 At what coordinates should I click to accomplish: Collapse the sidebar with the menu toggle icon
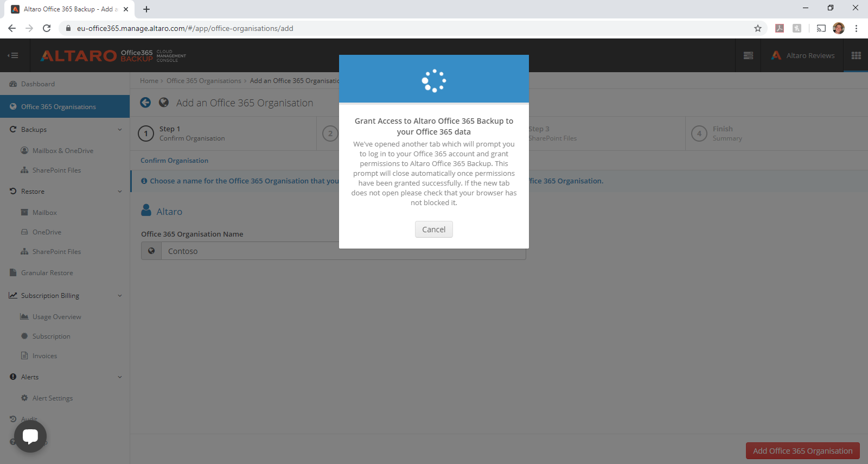point(13,55)
